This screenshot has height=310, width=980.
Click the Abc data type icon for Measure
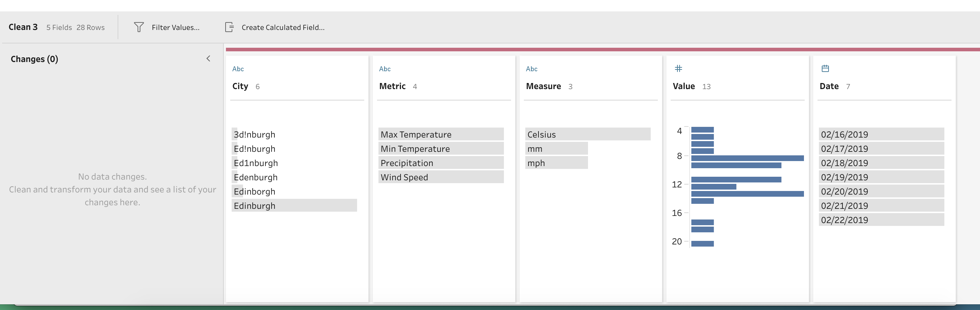(x=531, y=69)
